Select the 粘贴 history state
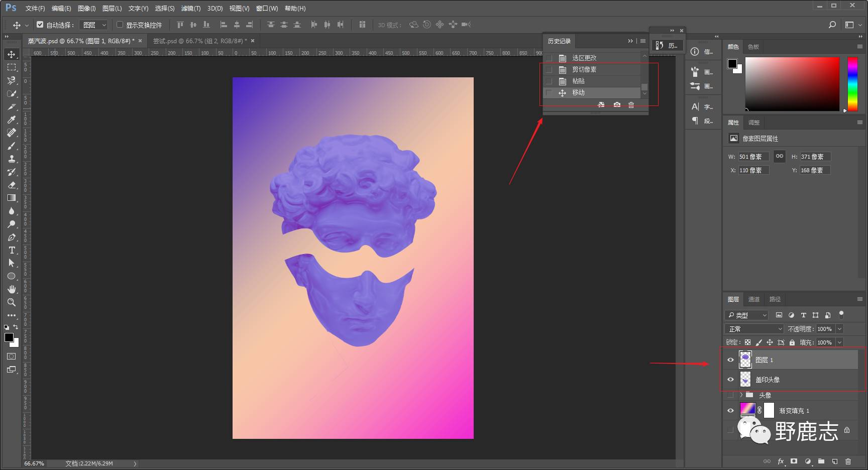 [578, 81]
